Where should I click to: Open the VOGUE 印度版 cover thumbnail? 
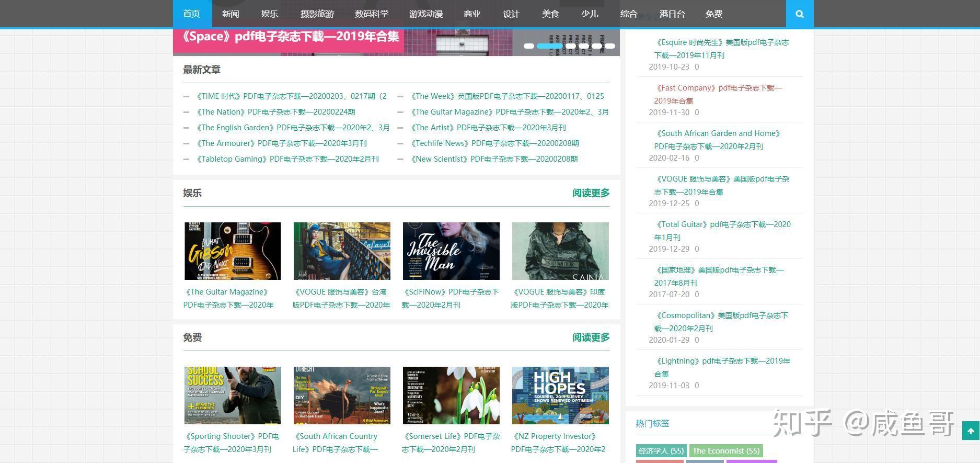point(560,251)
